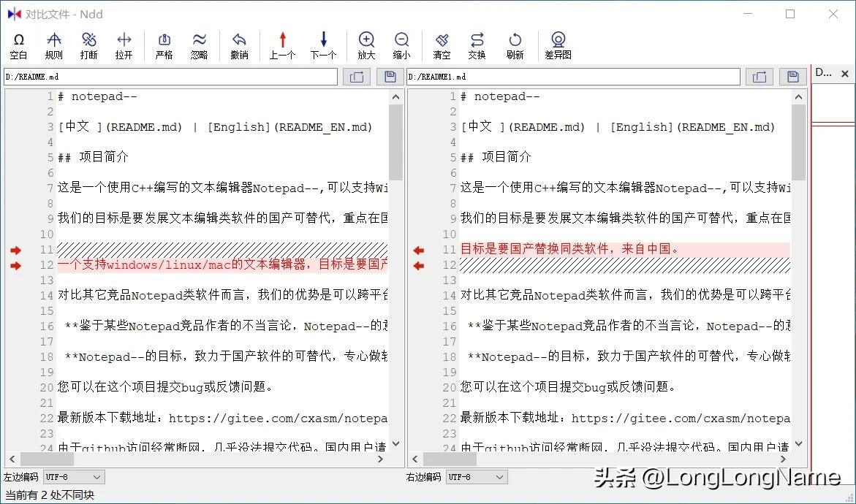This screenshot has height=504, width=856.
Task: Zoom out with the 缩小 icon
Action: [401, 44]
